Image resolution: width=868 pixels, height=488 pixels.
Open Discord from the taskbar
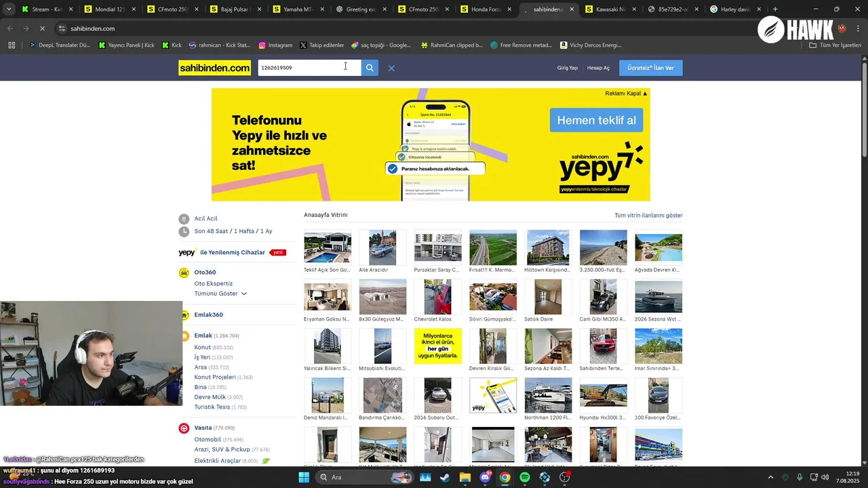click(x=486, y=477)
